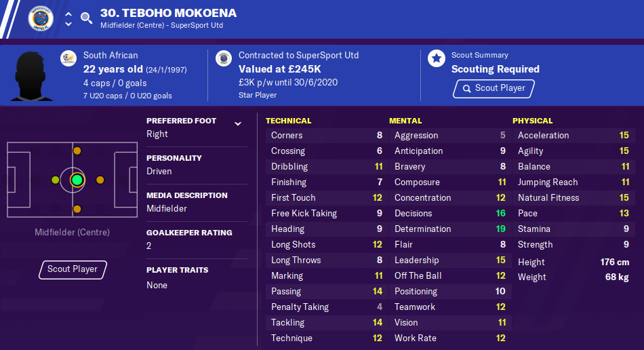This screenshot has height=350, width=644.
Task: Click Scout Player button under Scout Summary
Action: pyautogui.click(x=494, y=88)
